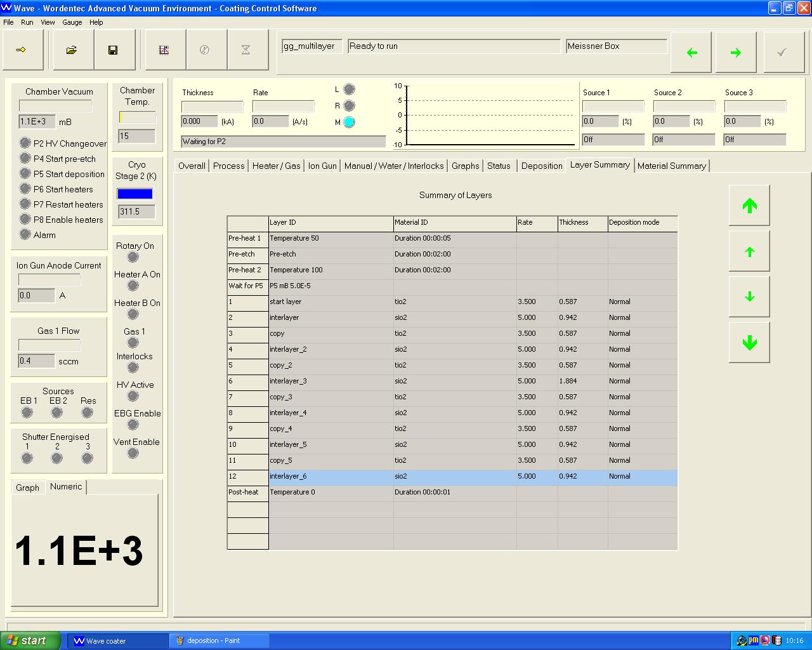
Task: Toggle the Heater A On indicator
Action: 133,286
